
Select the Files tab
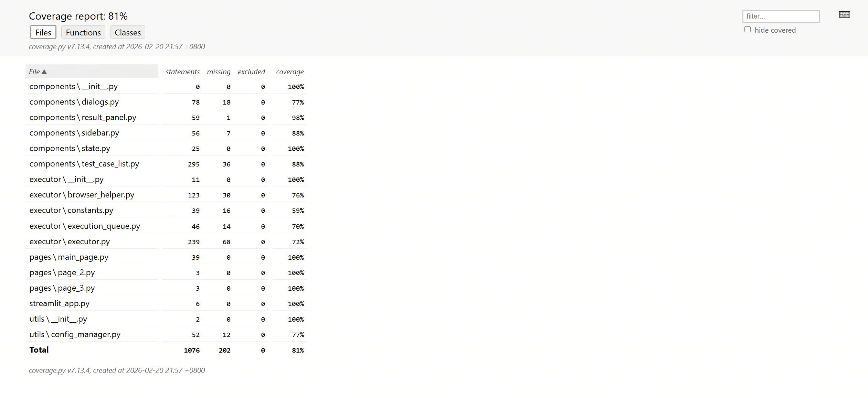click(43, 32)
